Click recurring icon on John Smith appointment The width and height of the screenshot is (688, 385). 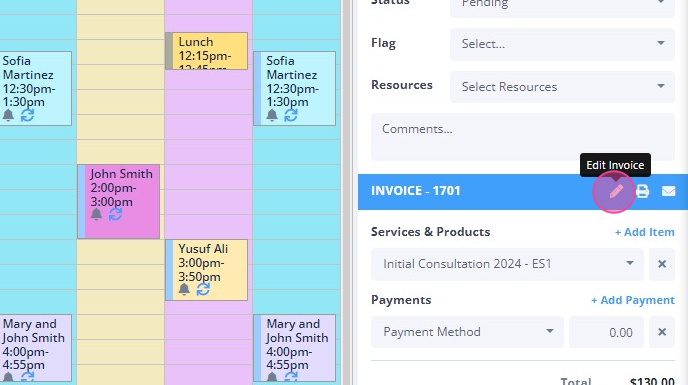[115, 214]
